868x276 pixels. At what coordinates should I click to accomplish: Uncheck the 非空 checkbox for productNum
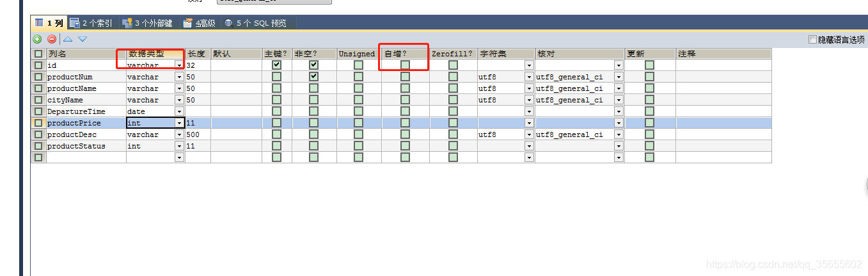[313, 77]
